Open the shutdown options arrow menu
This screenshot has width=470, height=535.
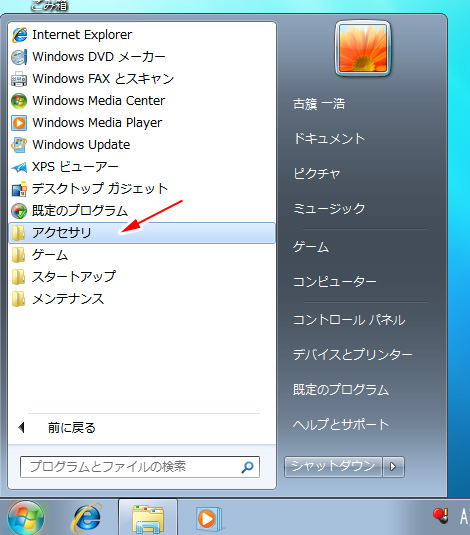pyautogui.click(x=394, y=466)
